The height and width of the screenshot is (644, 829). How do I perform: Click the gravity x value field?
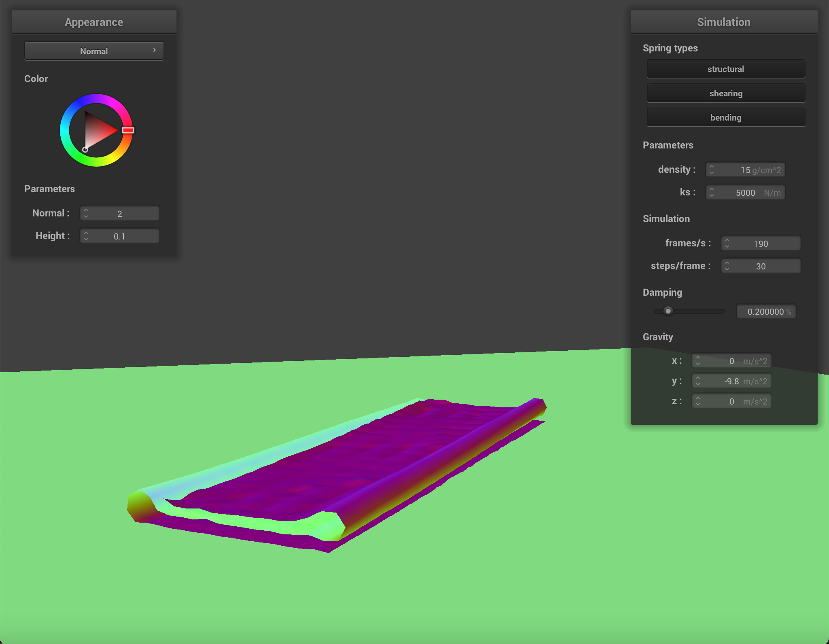(731, 361)
